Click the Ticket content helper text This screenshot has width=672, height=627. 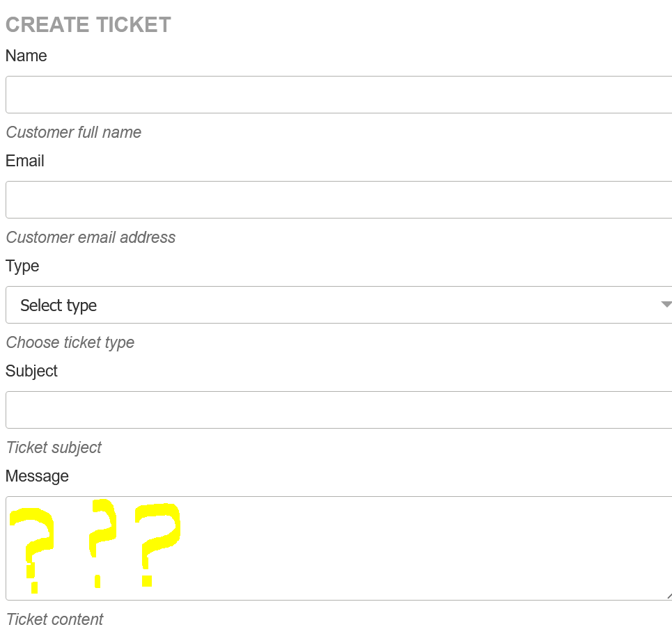click(54, 619)
